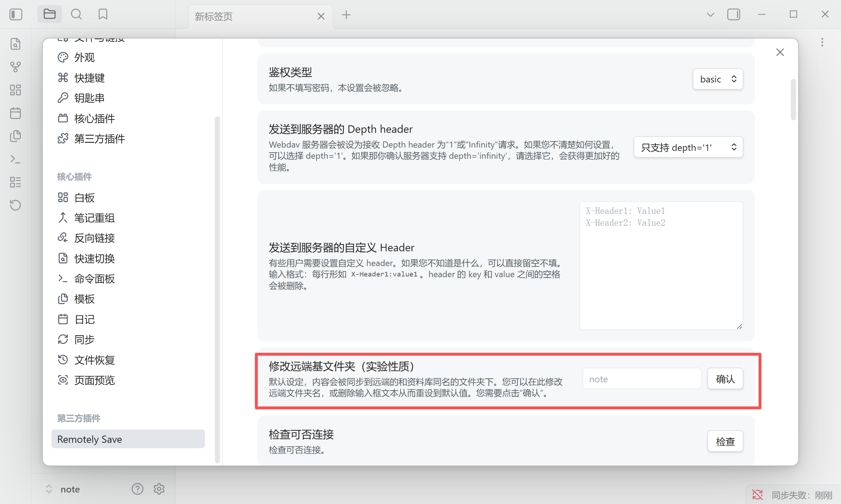Click the settings content scrollbar

point(793,100)
